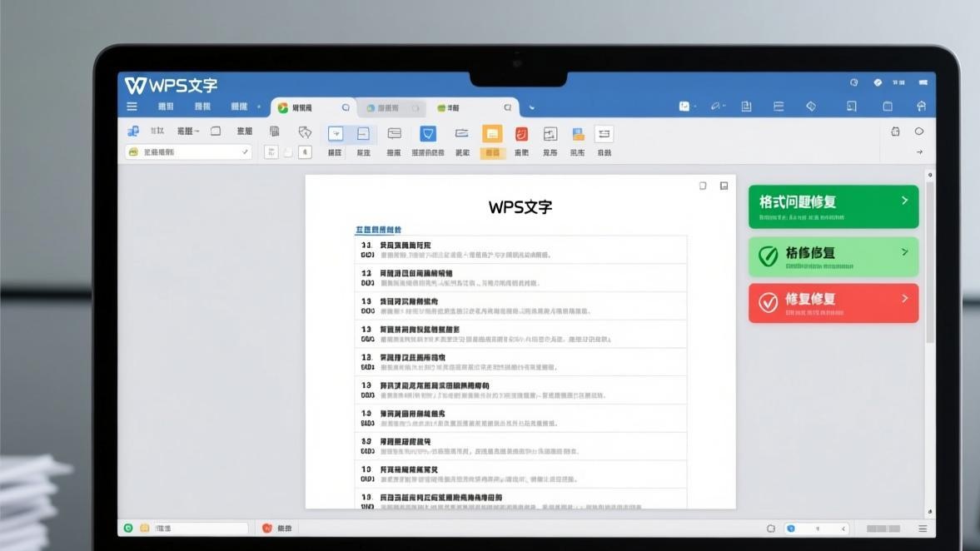Toggle the check circle on the light green card
The image size is (980, 551).
769,256
